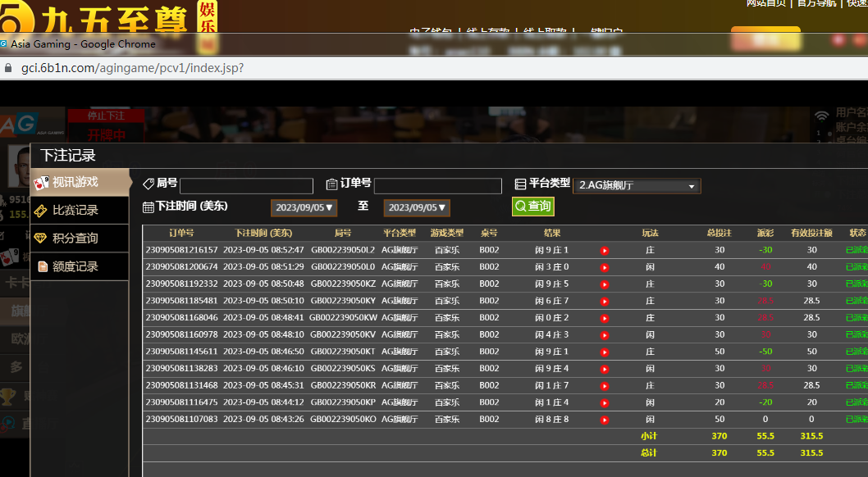Select the 视讯游戏 side tab
Viewport: 868px width, 477px height.
point(75,182)
